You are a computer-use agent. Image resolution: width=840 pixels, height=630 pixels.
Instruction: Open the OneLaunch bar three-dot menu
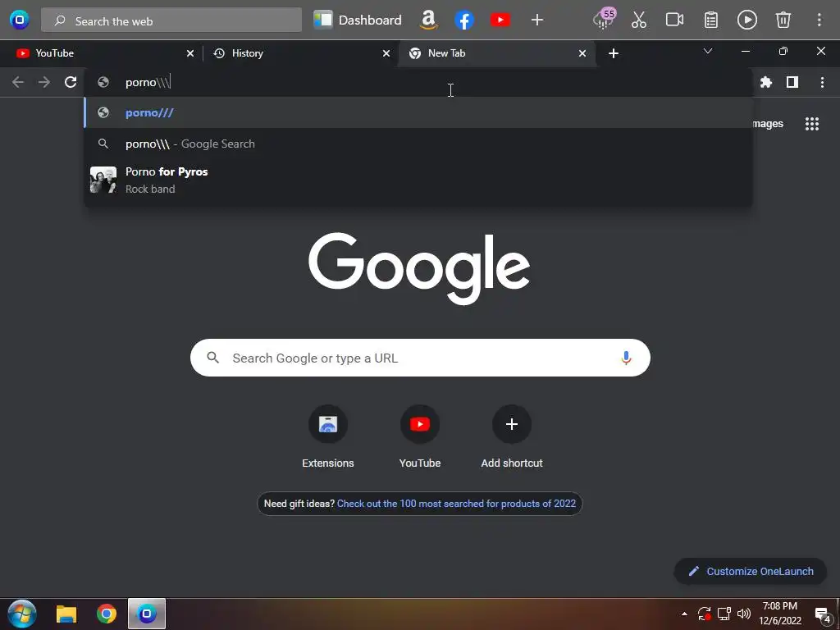819,21
